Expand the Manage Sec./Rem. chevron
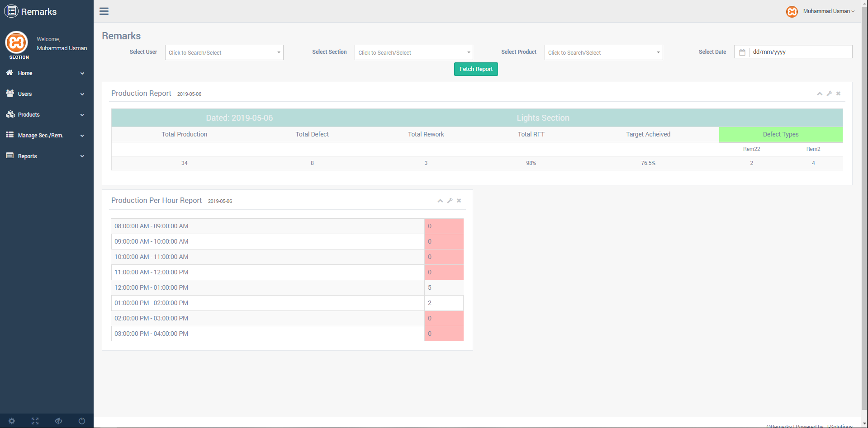 pyautogui.click(x=82, y=136)
